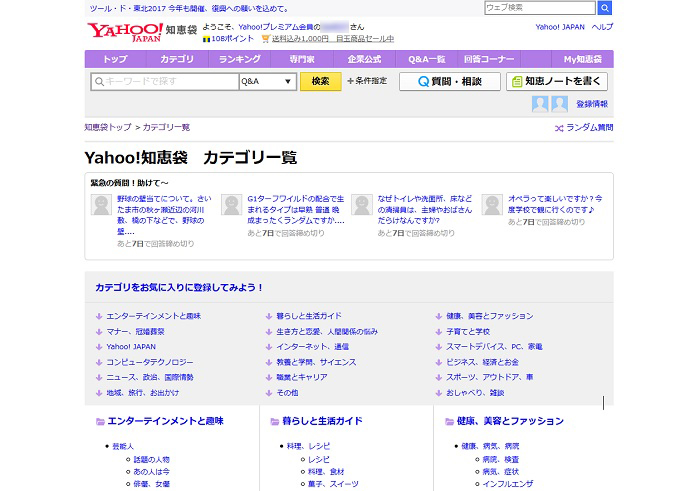Click the 知恵袋トップ breadcrumb link
This screenshot has width=700, height=491.
(x=108, y=128)
